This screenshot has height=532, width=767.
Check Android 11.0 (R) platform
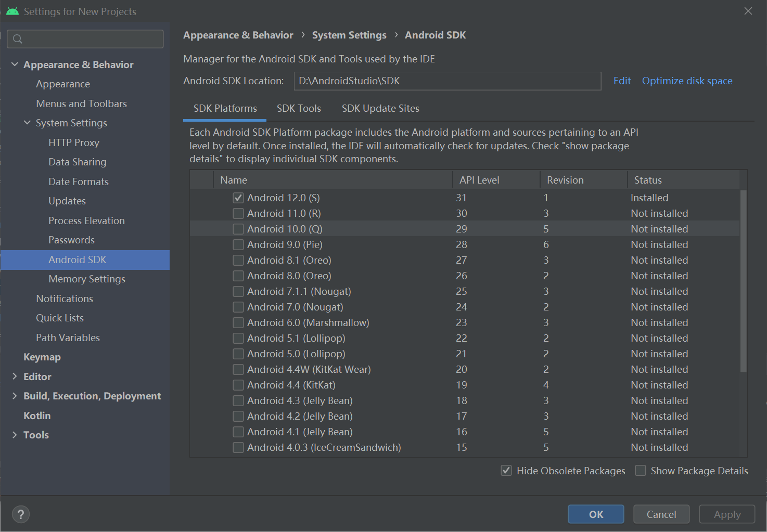[x=238, y=213]
